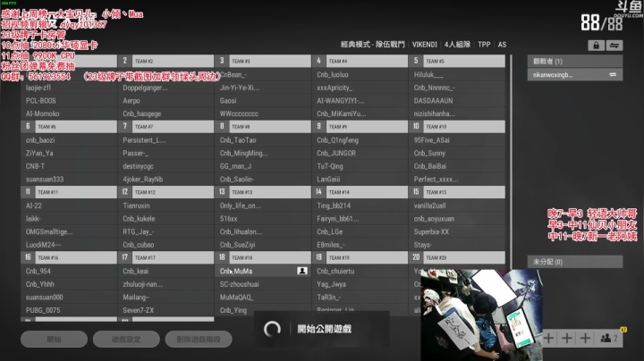Click the middle plus icon at bottom right
This screenshot has width=644, height=361.
[567, 339]
